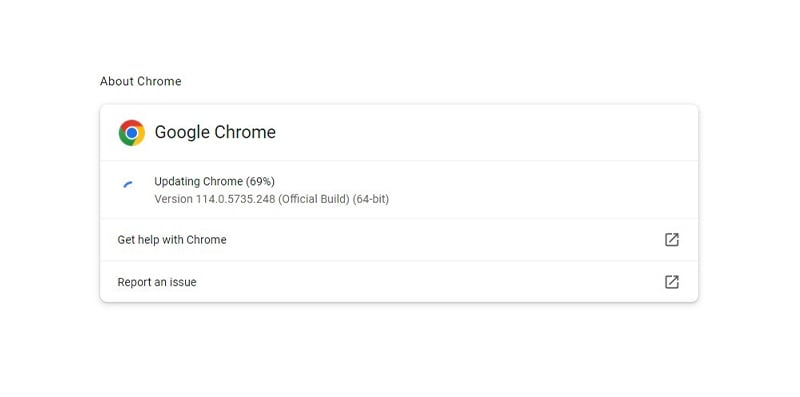Click the (64-bit) architecture label
The height and width of the screenshot is (397, 800).
pyautogui.click(x=371, y=199)
